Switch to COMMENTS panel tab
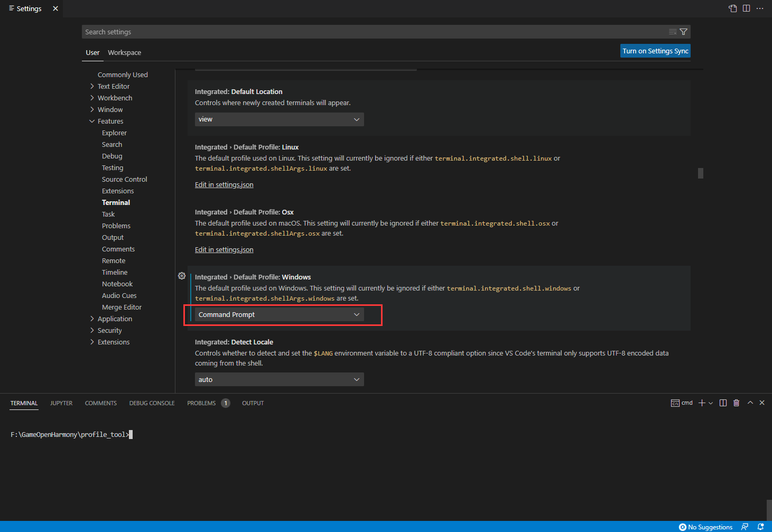The height and width of the screenshot is (532, 772). pos(101,403)
